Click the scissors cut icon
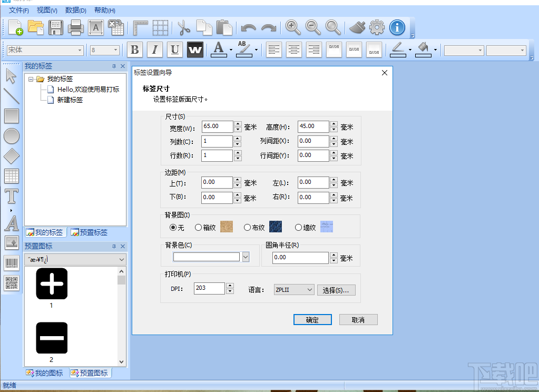Viewport: 539px width, 392px height. coord(184,27)
